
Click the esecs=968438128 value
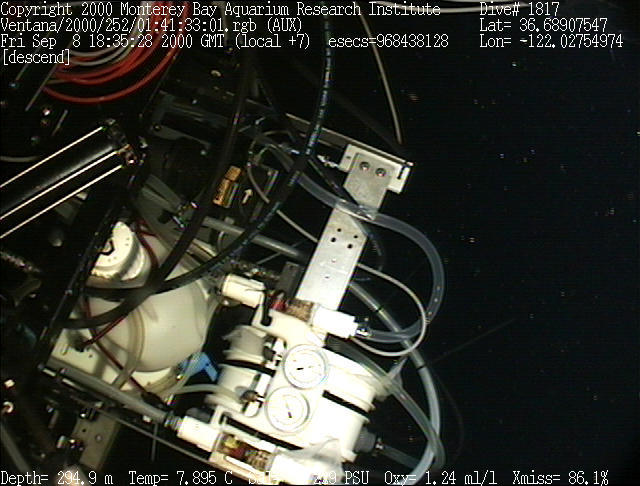[388, 41]
